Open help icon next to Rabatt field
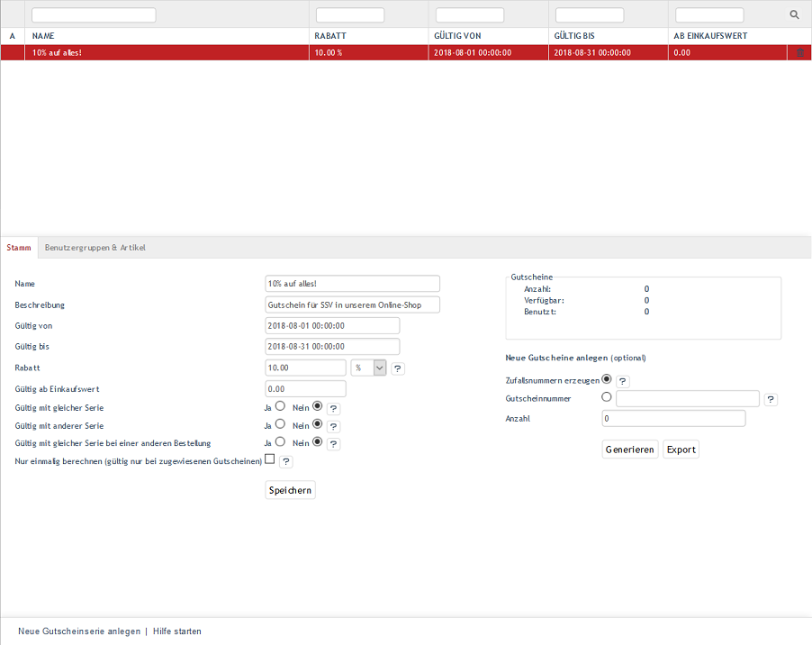Image resolution: width=812 pixels, height=645 pixels. [x=398, y=368]
